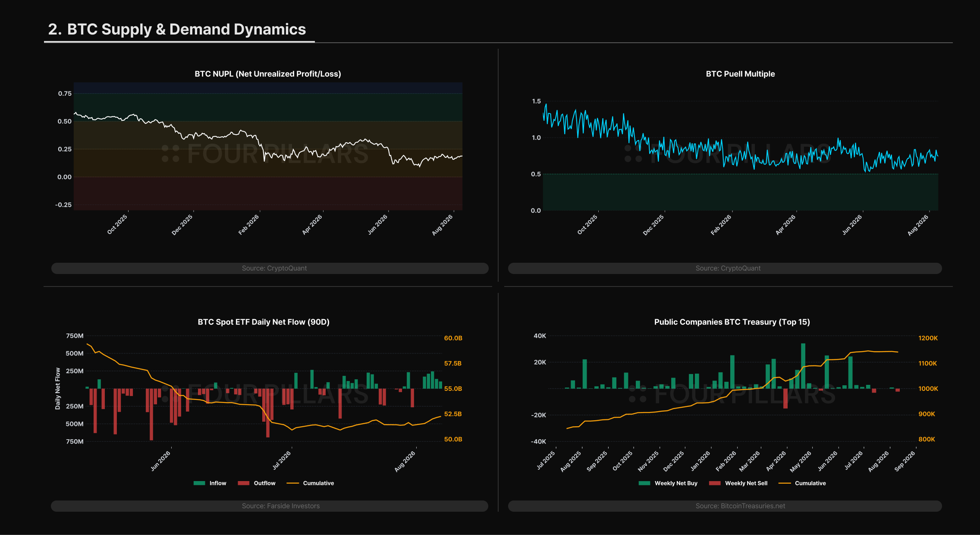Click Dec 2025 label on NUPL chart
The height and width of the screenshot is (535, 980).
tap(182, 224)
